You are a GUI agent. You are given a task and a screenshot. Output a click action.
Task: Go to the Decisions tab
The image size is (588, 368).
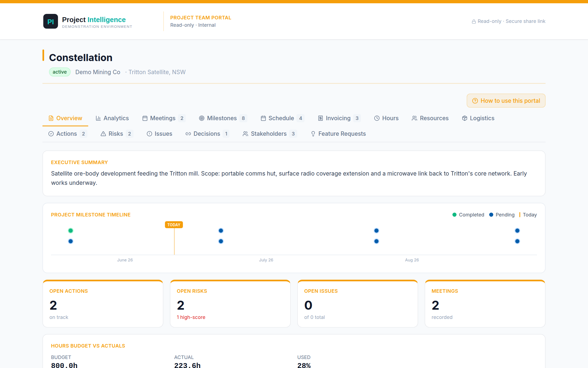point(207,134)
